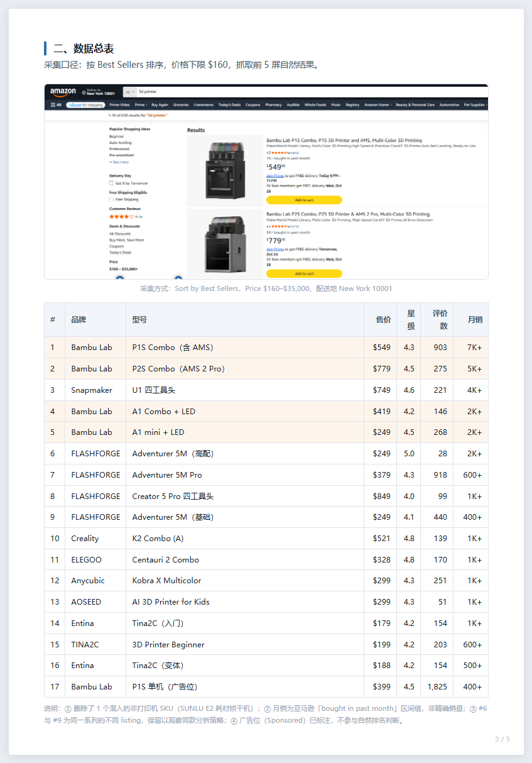The width and height of the screenshot is (532, 763).
Task: Open the Prime dropdown in the nav bar
Action: coord(140,105)
